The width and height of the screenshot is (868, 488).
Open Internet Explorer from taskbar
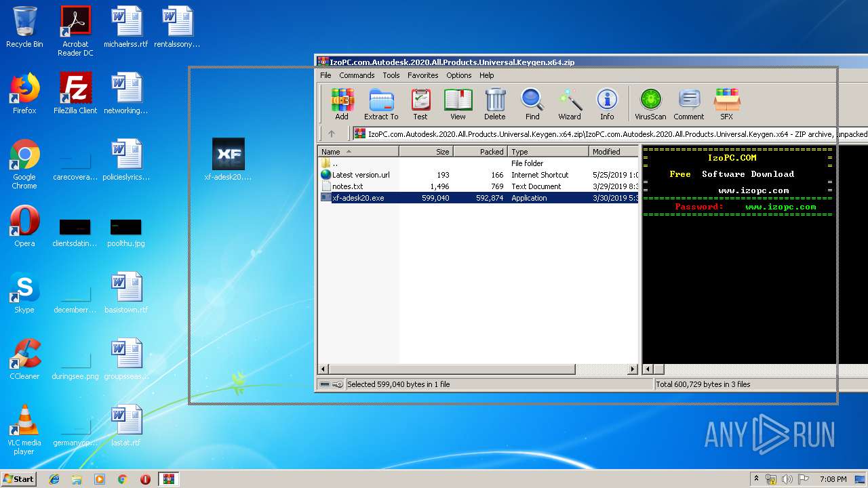pyautogui.click(x=54, y=479)
